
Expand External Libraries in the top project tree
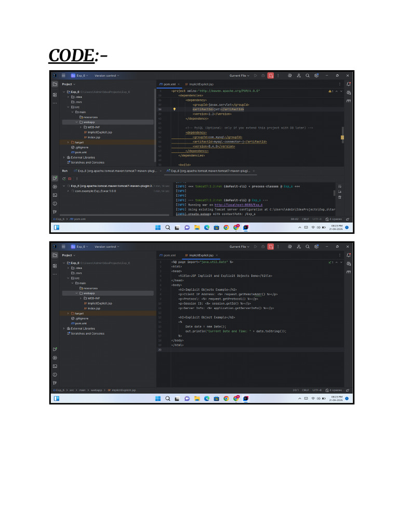[x=64, y=157]
